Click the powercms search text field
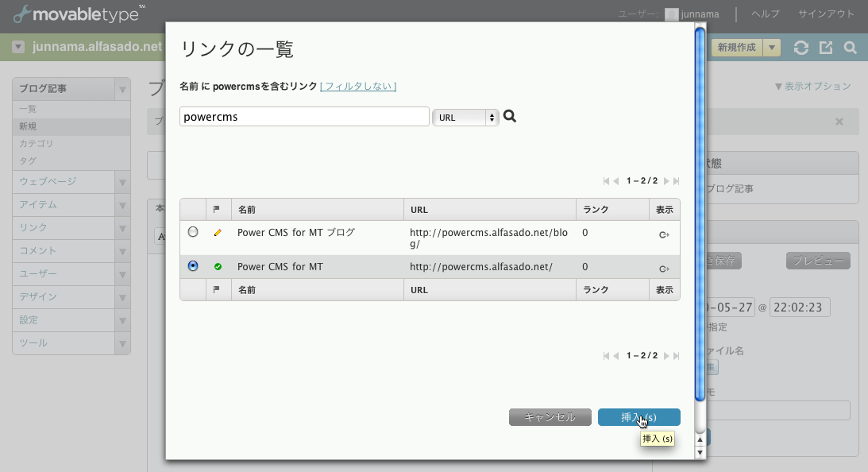 coord(304,117)
